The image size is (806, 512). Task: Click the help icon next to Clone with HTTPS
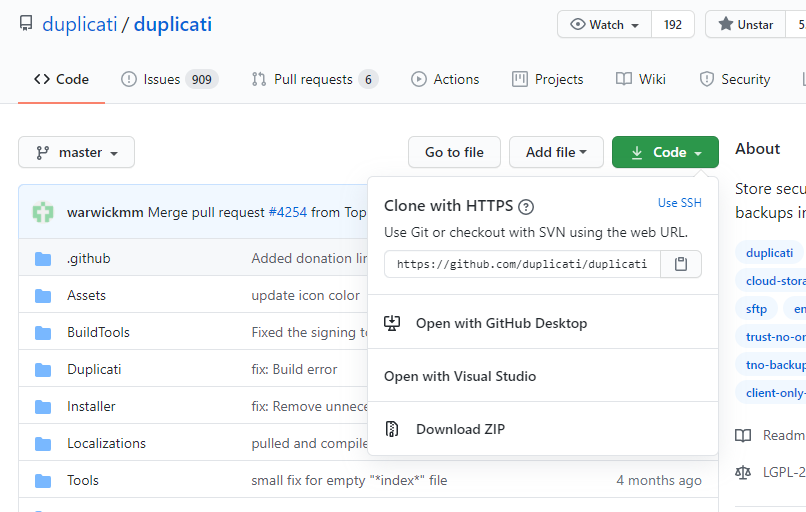tap(525, 207)
